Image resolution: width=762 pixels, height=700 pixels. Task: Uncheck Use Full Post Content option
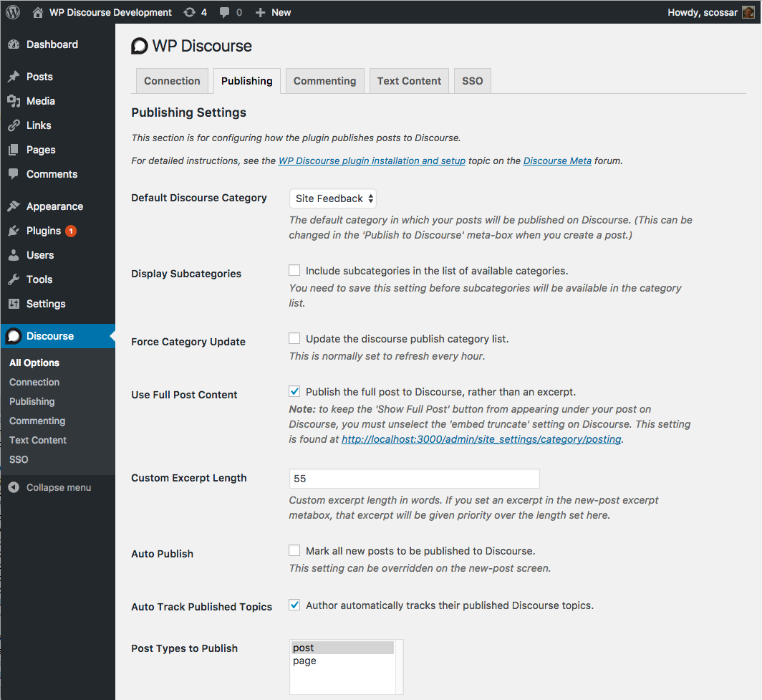coord(294,392)
